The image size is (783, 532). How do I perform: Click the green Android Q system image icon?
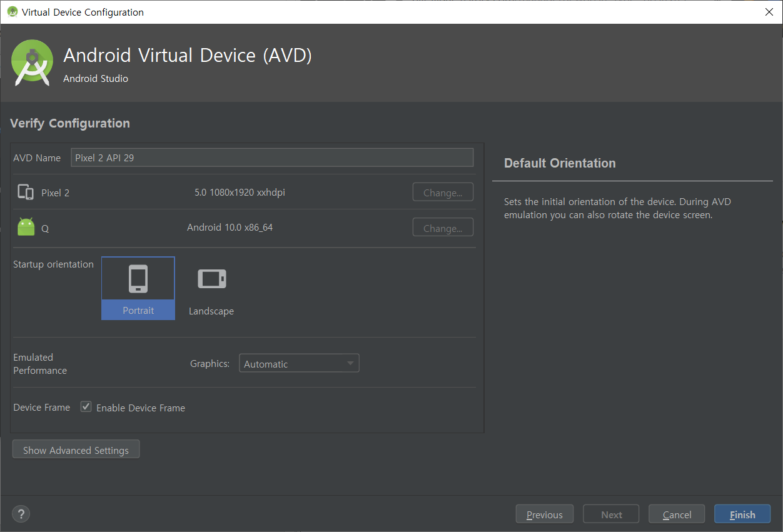click(26, 227)
